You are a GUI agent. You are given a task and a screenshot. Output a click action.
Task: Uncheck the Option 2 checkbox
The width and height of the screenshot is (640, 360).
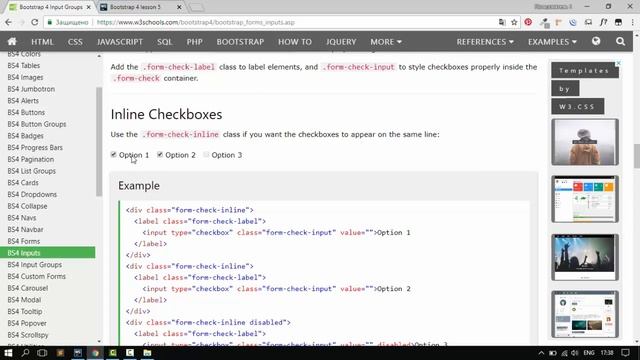[x=160, y=154]
